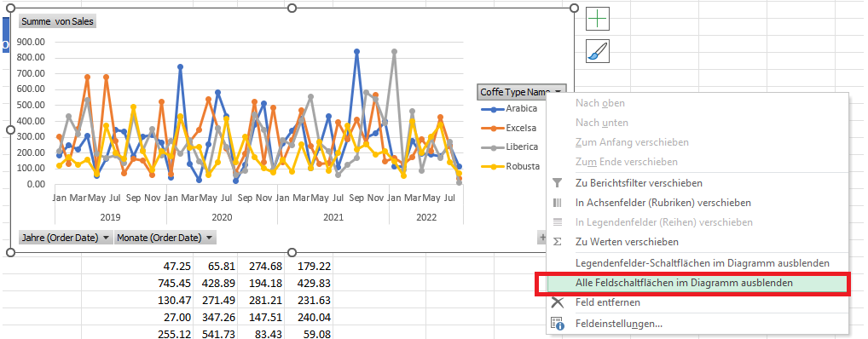Open the paintbrush Chart Styles icon
This screenshot has height=339, width=868.
[x=598, y=51]
